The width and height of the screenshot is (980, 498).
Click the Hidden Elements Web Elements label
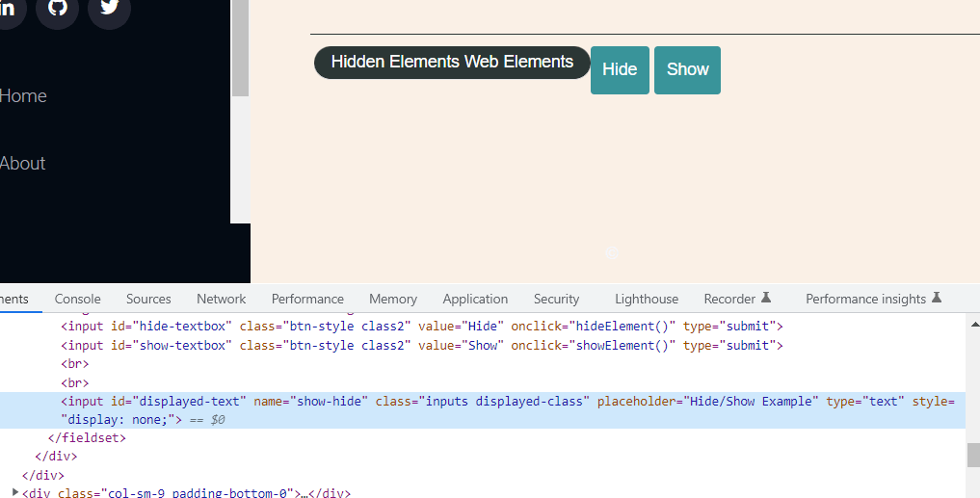[x=452, y=63]
